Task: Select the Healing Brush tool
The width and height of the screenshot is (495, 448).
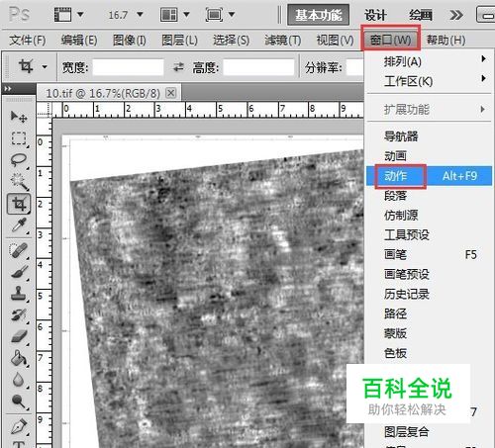Action: pyautogui.click(x=19, y=250)
